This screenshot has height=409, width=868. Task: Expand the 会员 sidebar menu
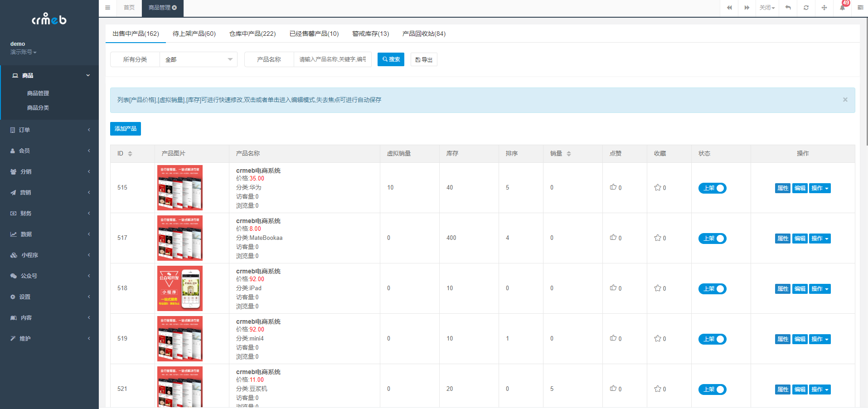[49, 151]
